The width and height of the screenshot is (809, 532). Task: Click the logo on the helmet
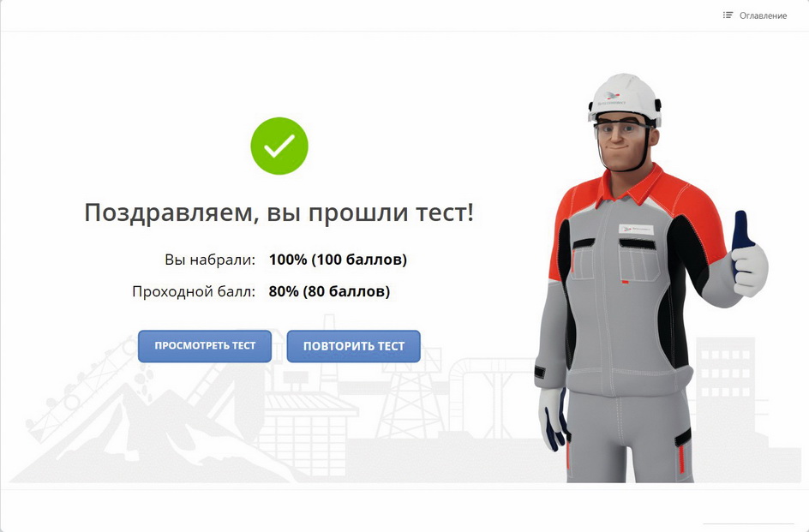point(612,97)
